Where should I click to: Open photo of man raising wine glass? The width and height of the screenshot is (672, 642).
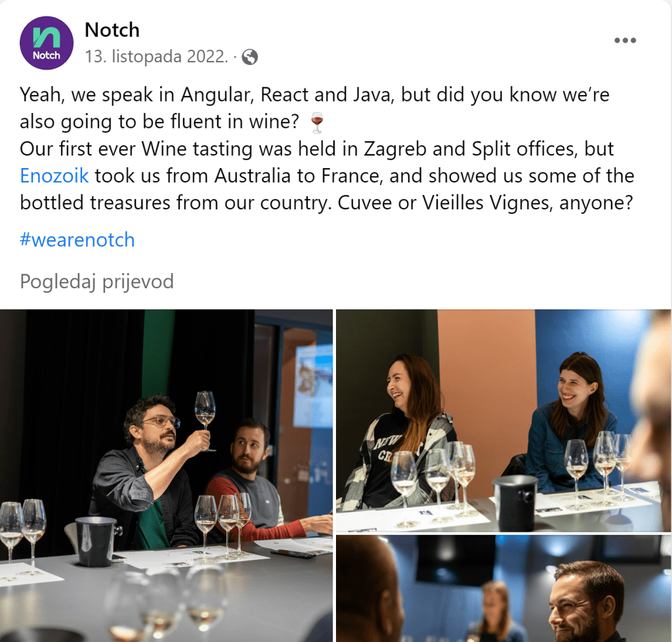(166, 476)
